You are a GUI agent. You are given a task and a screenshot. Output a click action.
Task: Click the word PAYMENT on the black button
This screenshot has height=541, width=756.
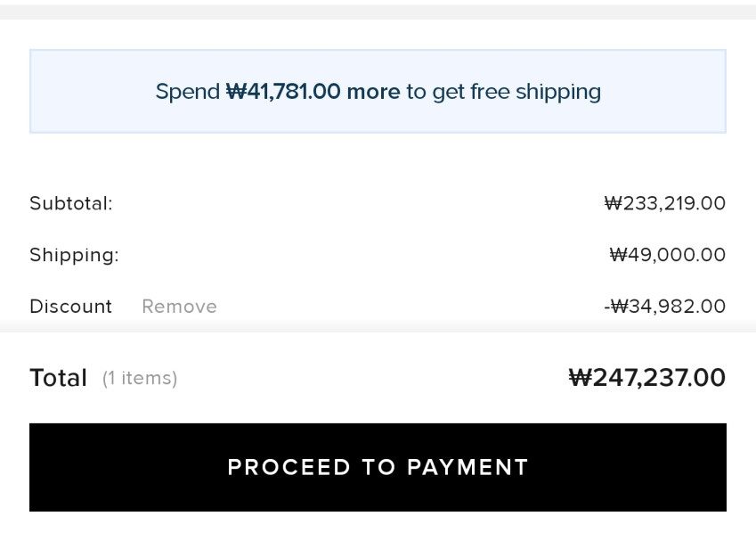pos(467,467)
